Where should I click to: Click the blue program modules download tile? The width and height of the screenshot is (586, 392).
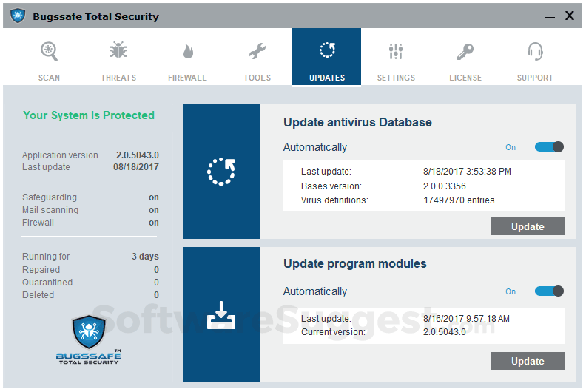pyautogui.click(x=221, y=314)
